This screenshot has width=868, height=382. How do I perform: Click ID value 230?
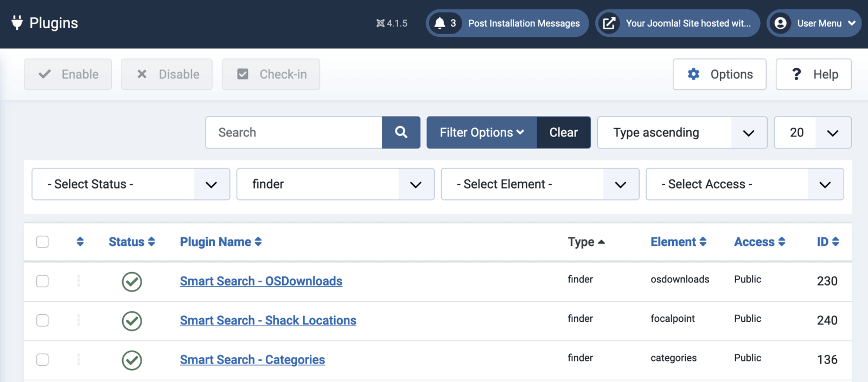pyautogui.click(x=827, y=281)
